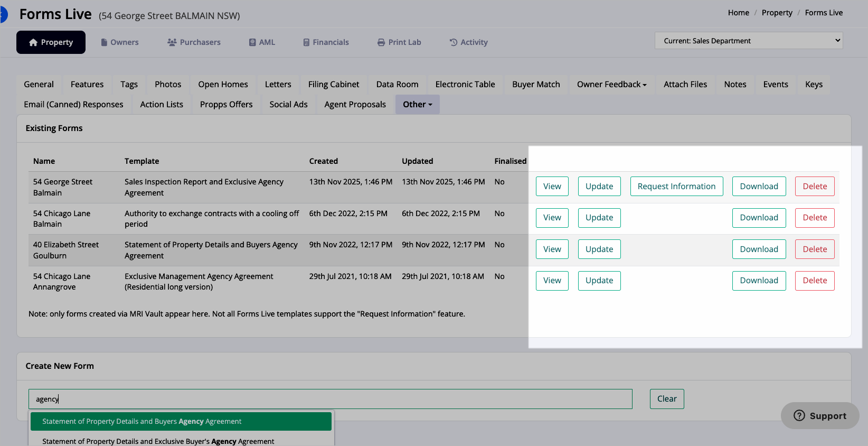Update the 54 George Street Balmain form
Viewport: 868px width, 446px height.
[599, 187]
